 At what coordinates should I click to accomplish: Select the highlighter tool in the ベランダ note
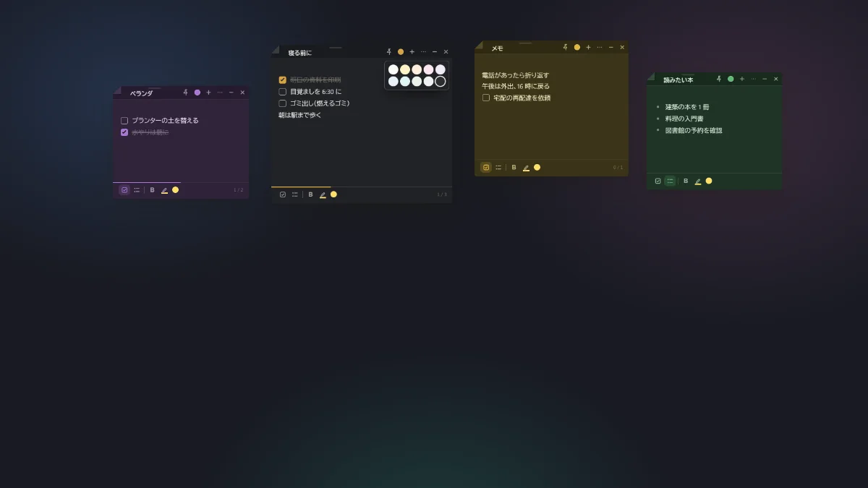click(164, 190)
